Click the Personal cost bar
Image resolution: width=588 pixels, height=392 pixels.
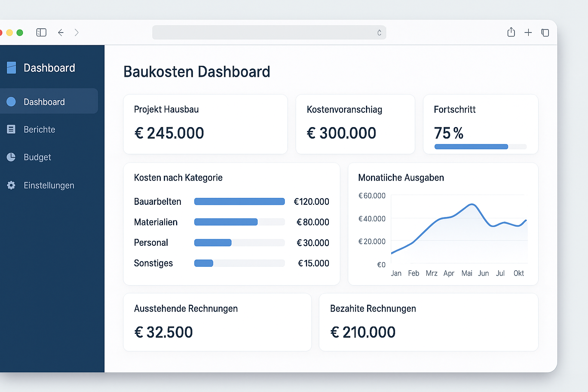tap(240, 242)
